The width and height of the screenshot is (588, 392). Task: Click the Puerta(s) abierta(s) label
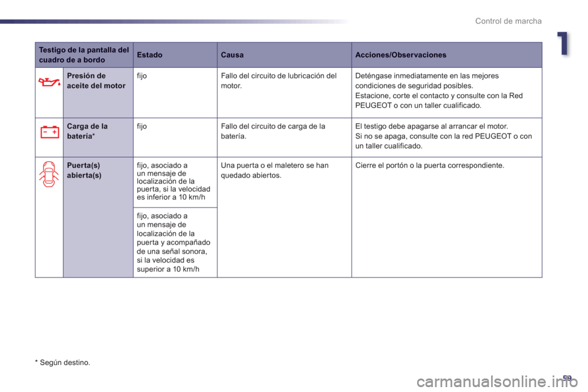click(x=84, y=170)
